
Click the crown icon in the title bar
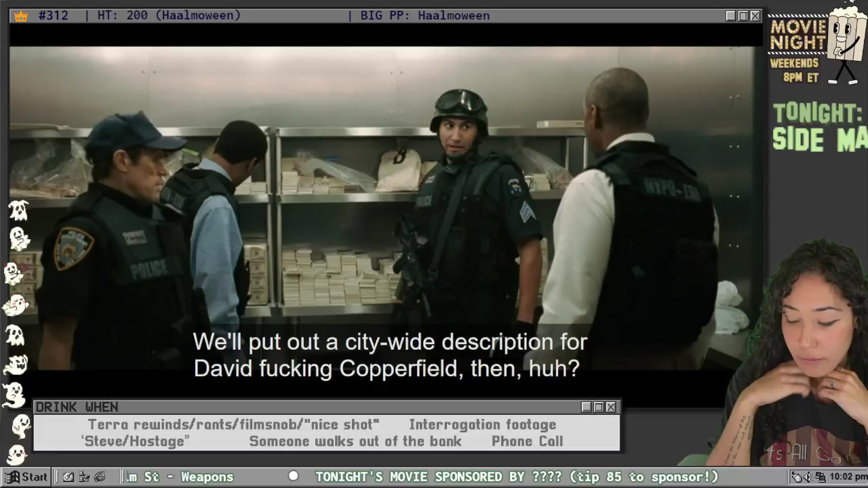pos(21,16)
